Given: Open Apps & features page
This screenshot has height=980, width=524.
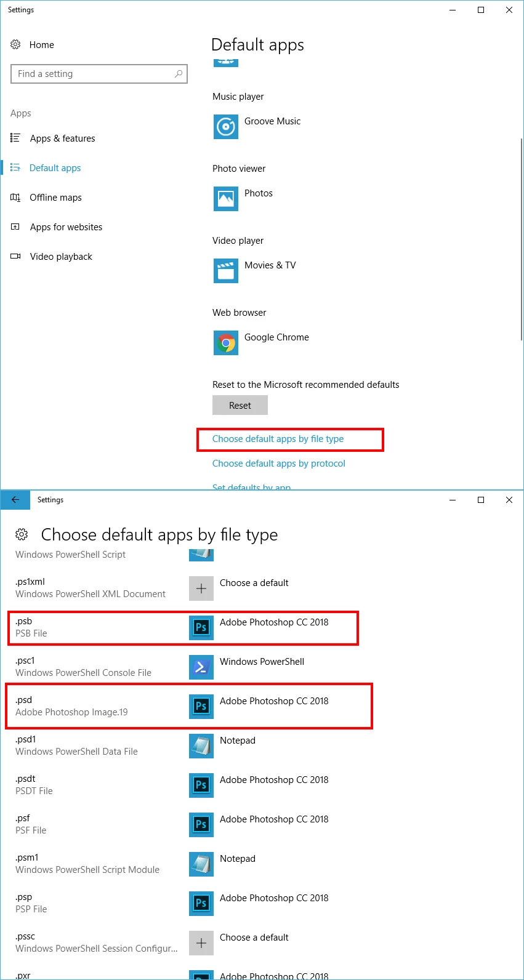Looking at the screenshot, I should point(62,138).
